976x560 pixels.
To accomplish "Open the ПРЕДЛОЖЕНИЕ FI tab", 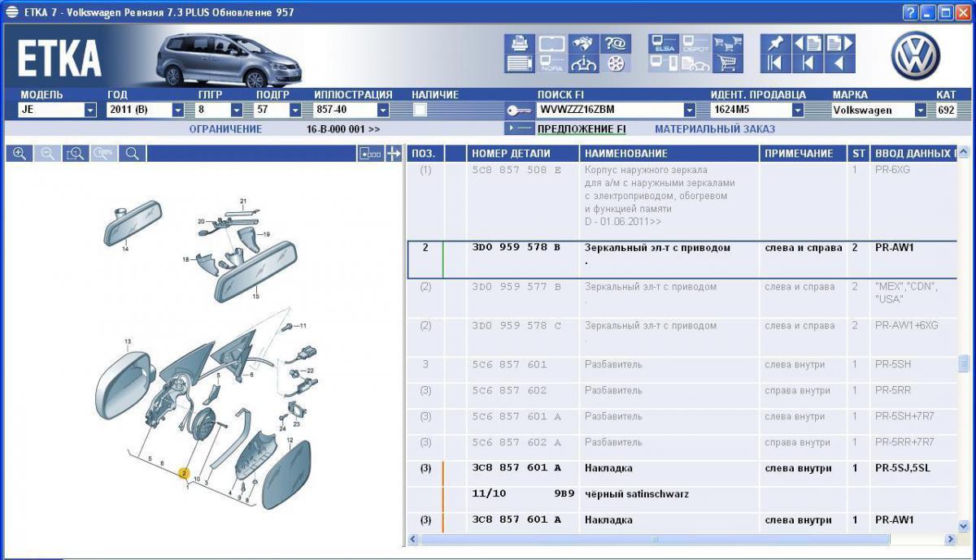I will (582, 129).
